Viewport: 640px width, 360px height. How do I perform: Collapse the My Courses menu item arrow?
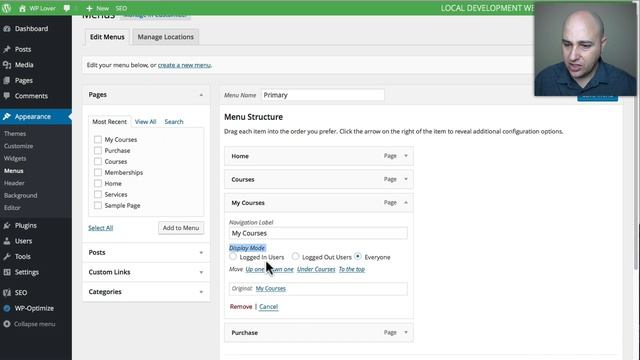pyautogui.click(x=406, y=202)
